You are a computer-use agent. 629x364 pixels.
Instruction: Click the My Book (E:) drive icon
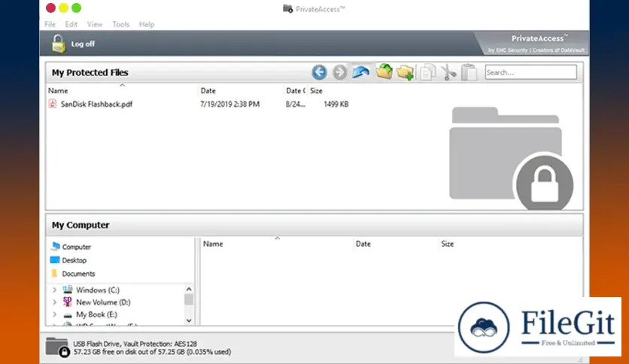point(68,316)
